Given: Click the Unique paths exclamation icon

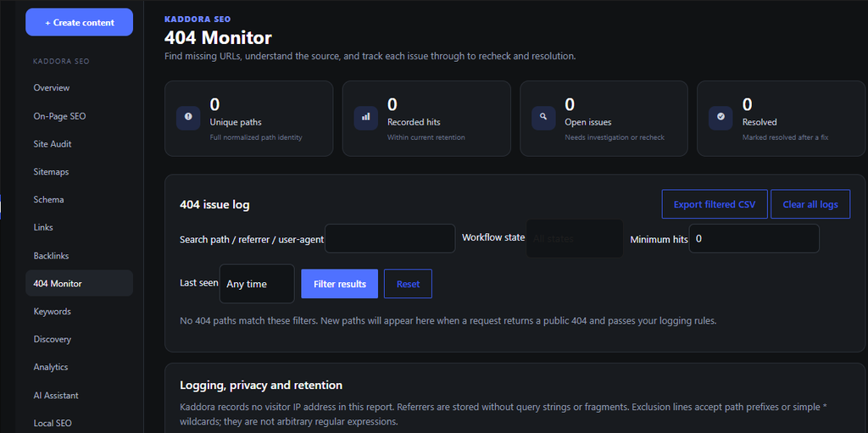Looking at the screenshot, I should click(188, 118).
